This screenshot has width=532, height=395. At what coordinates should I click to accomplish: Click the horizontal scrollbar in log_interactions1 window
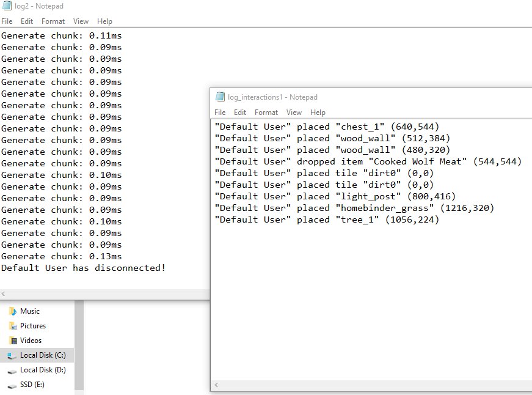click(x=366, y=385)
